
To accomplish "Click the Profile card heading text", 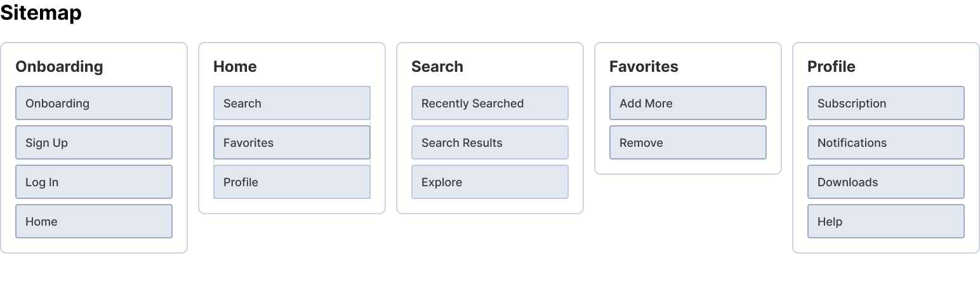I will pyautogui.click(x=831, y=67).
